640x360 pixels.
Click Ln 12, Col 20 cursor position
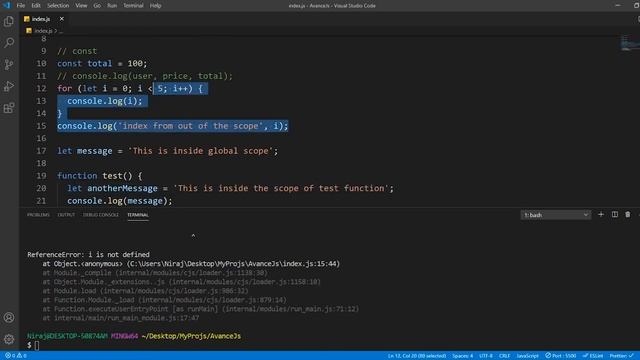tap(417, 356)
